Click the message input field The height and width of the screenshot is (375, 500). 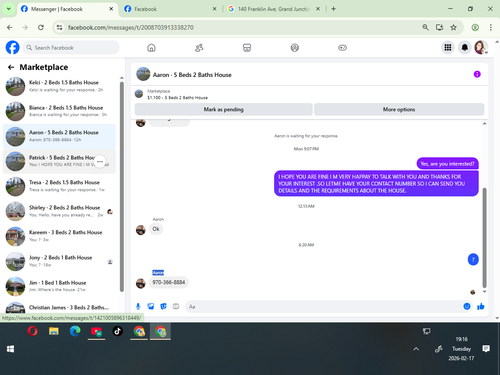pos(323,306)
